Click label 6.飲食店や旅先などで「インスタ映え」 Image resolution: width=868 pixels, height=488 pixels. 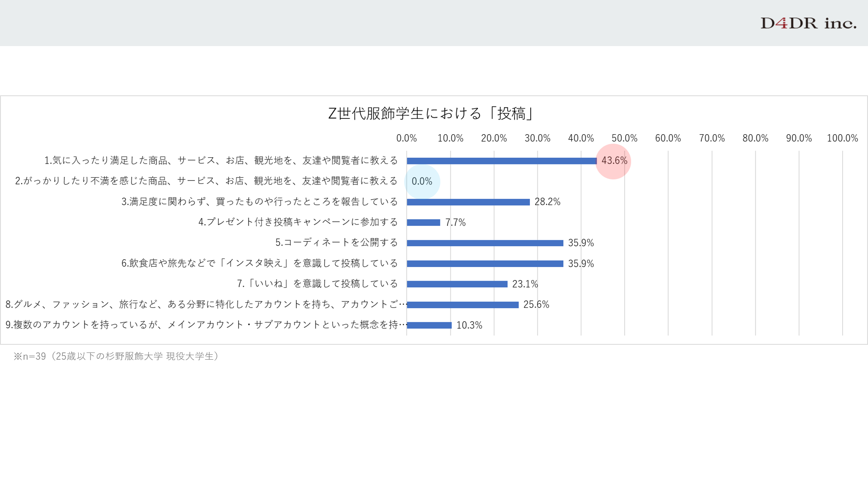[260, 263]
